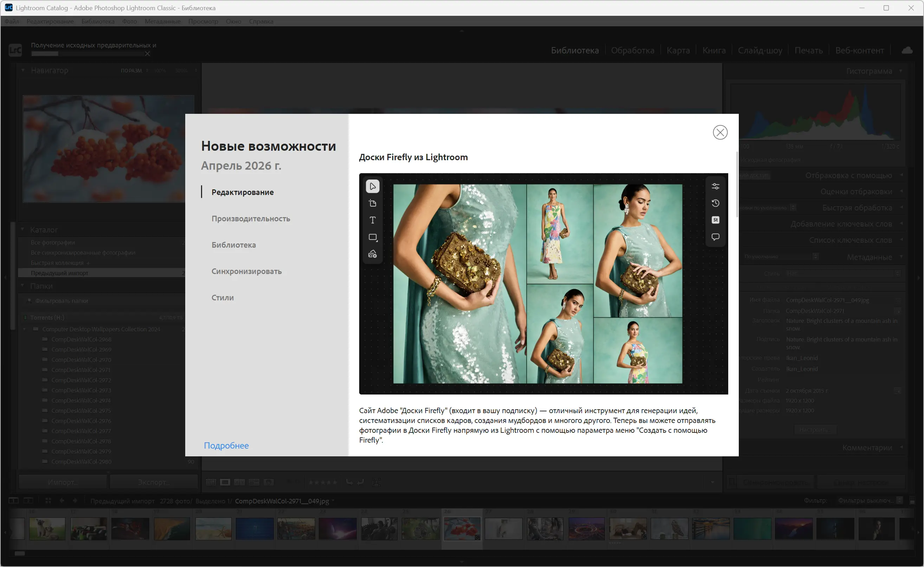Switch to Обработка module
924x567 pixels.
point(633,50)
